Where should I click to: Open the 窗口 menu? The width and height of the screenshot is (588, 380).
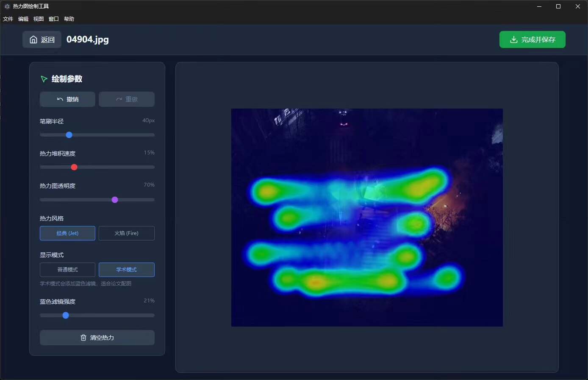click(54, 19)
